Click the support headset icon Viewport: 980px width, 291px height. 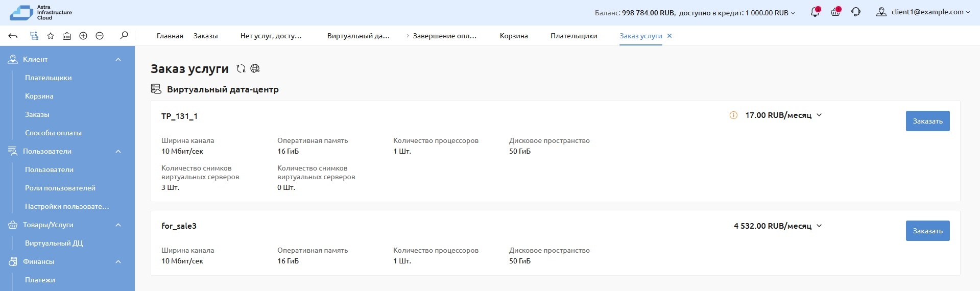tap(856, 12)
